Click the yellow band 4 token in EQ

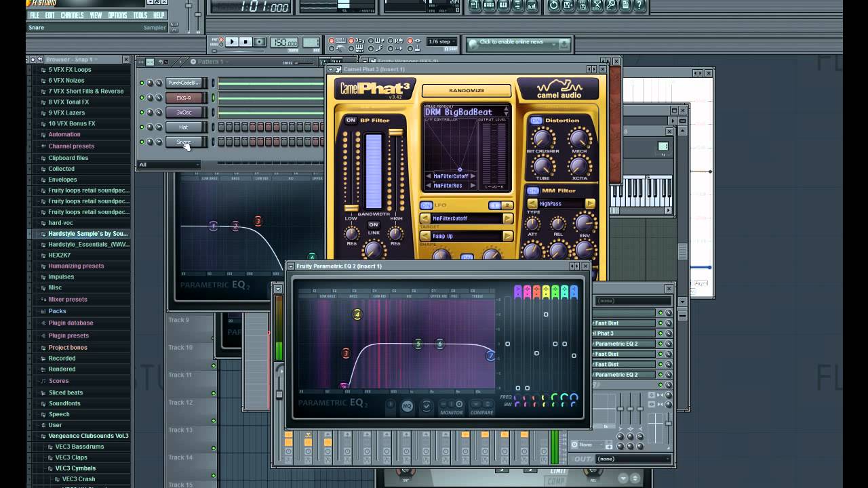(546, 292)
